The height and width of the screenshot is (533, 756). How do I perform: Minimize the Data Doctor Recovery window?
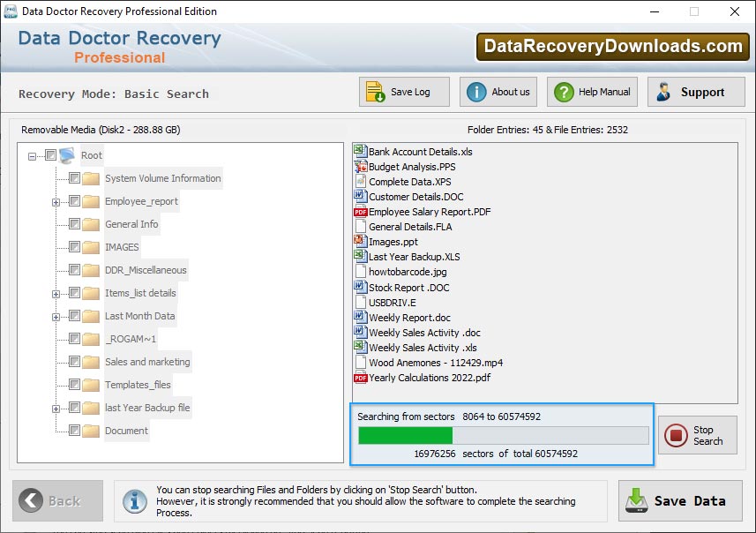(655, 11)
